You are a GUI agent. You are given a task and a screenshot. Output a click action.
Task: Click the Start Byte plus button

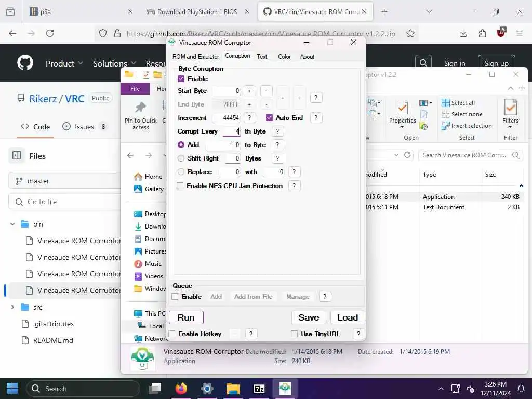click(249, 91)
